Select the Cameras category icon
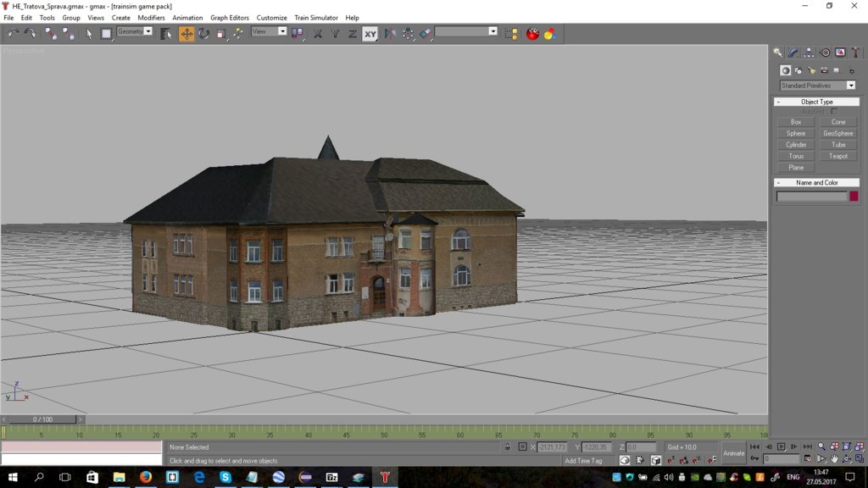 point(824,70)
